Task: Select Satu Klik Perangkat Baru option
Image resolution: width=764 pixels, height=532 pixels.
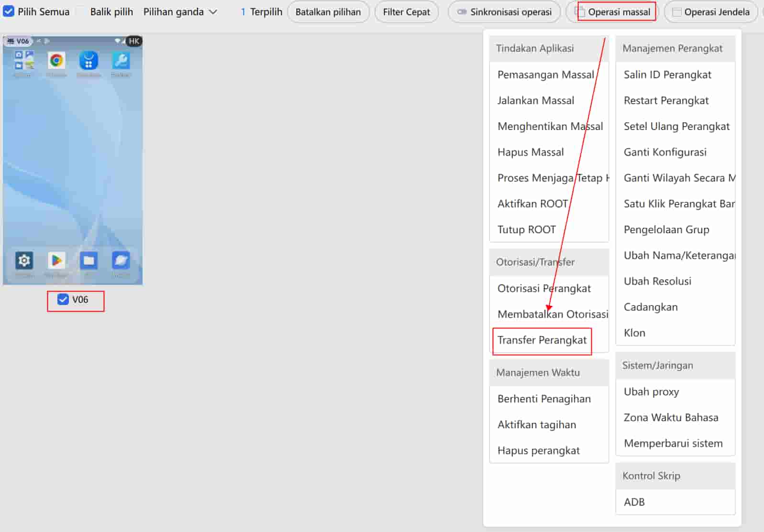Action: (x=675, y=204)
